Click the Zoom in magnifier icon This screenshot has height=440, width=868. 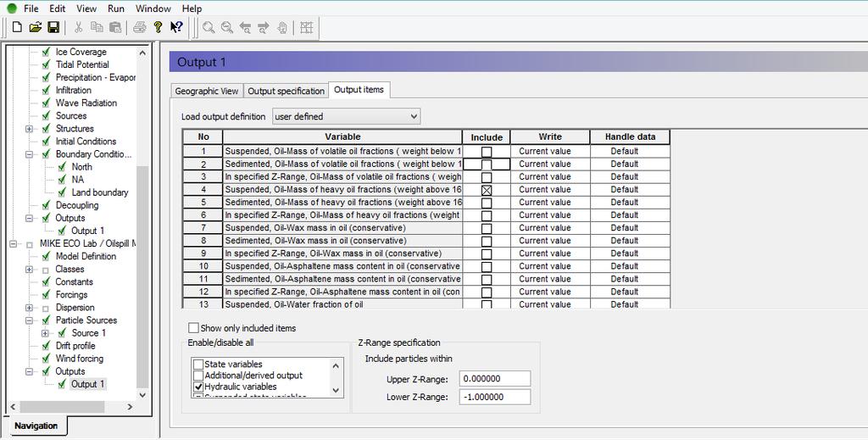click(x=209, y=28)
